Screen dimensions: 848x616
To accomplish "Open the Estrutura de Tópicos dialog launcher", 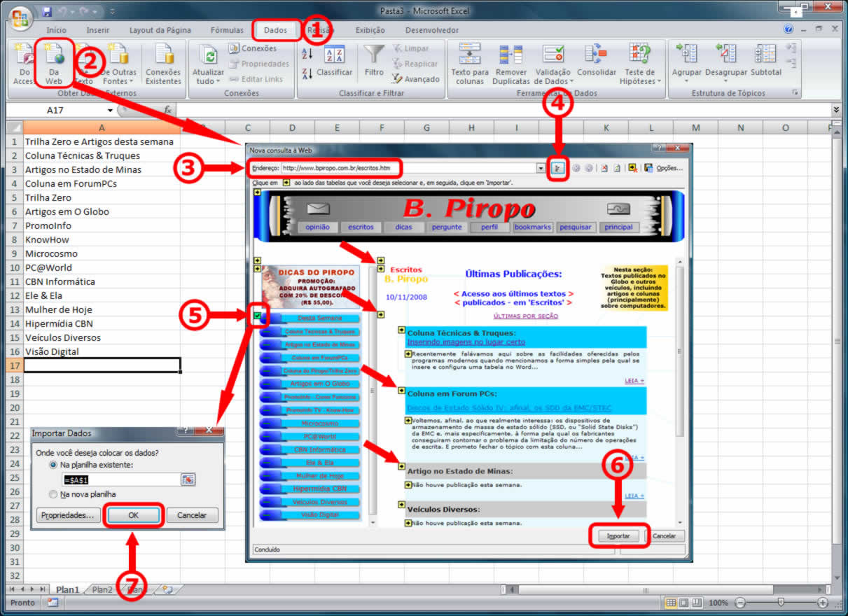I will pos(795,93).
